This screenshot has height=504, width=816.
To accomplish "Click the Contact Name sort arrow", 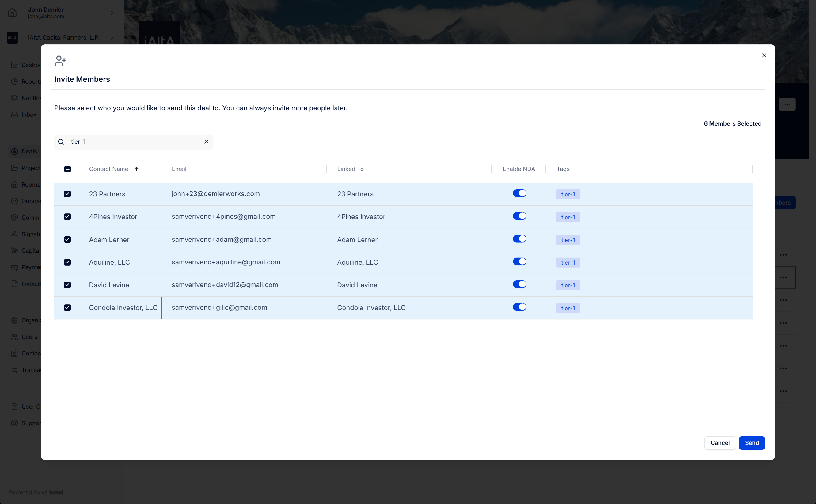I will 136,169.
